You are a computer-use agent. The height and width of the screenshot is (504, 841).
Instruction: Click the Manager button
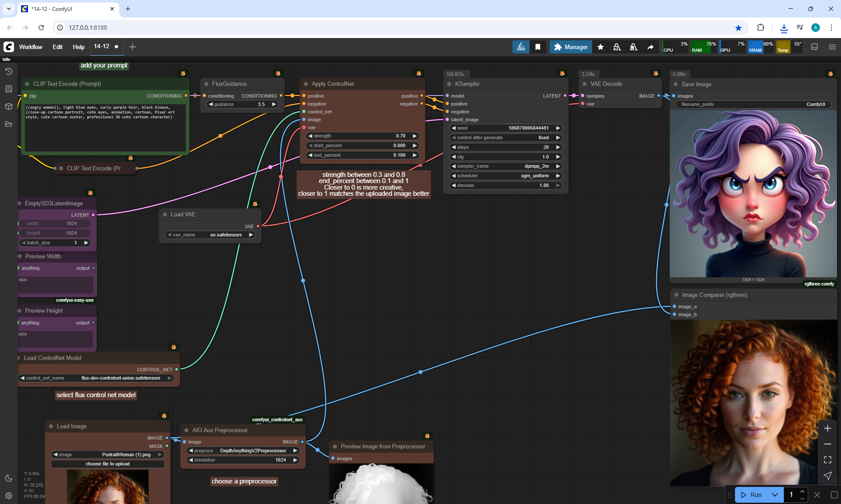tap(571, 47)
